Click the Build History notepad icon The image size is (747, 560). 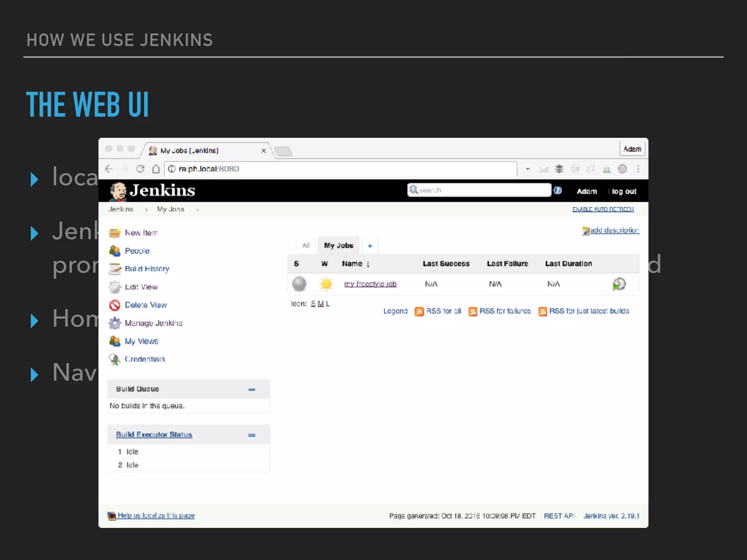(115, 269)
